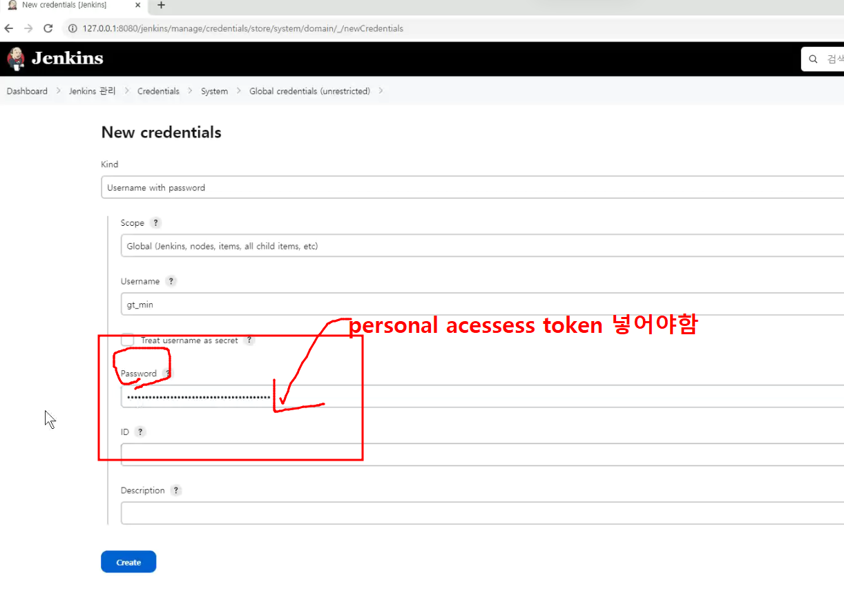Reload the page with the refresh icon

[48, 28]
